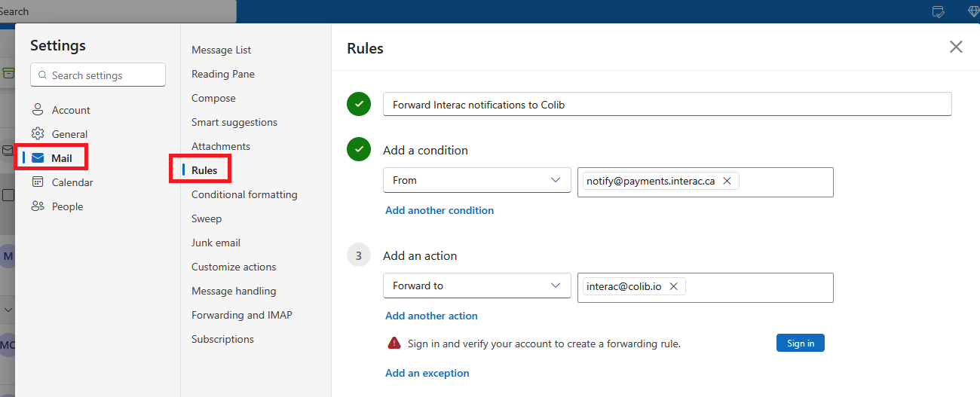Open Message List settings
This screenshot has height=397, width=980.
click(222, 50)
